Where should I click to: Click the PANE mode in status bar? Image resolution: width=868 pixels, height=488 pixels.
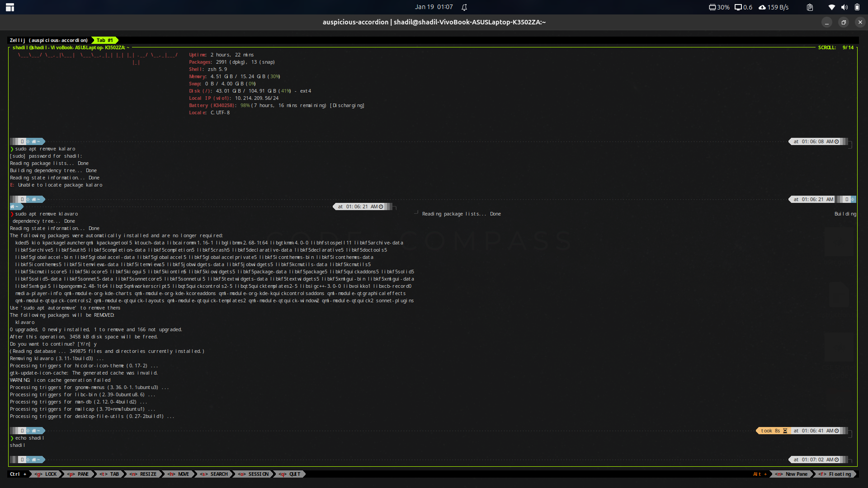[x=78, y=474]
